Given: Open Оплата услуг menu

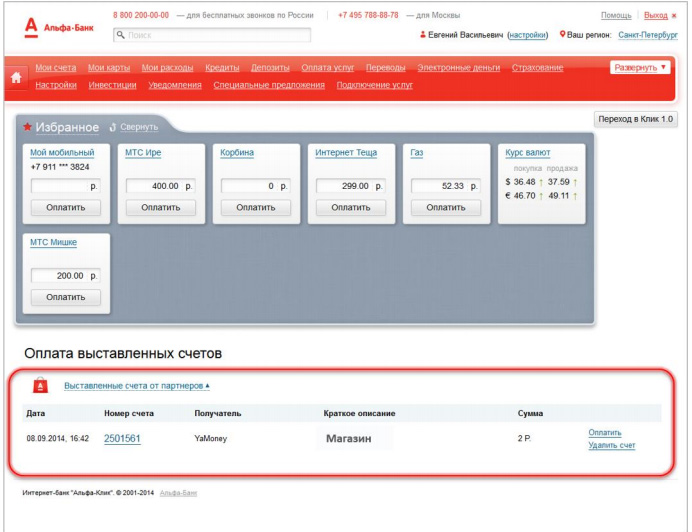Looking at the screenshot, I should coord(327,68).
